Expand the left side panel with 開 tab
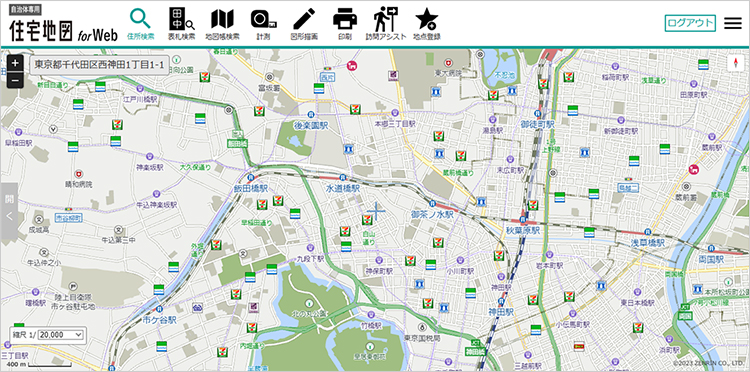The image size is (750, 372). click(9, 211)
